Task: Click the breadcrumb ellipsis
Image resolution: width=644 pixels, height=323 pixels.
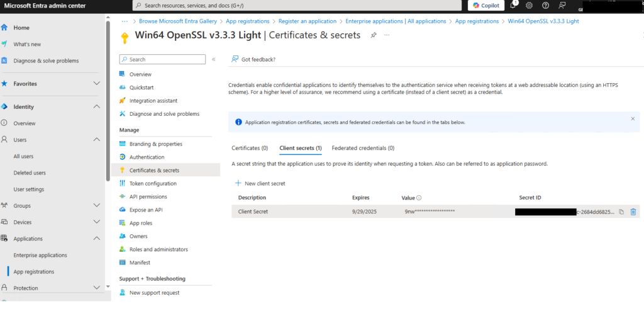Action: 125,21
